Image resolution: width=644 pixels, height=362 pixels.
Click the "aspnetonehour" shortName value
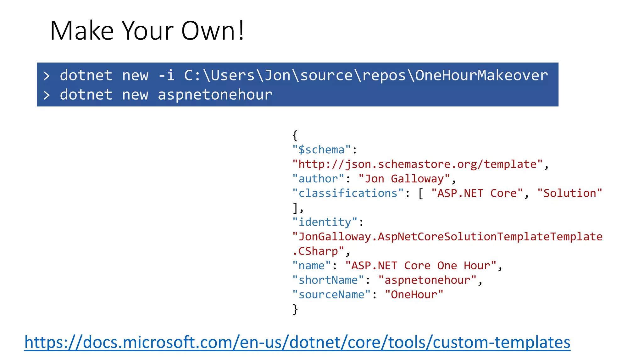(x=427, y=280)
